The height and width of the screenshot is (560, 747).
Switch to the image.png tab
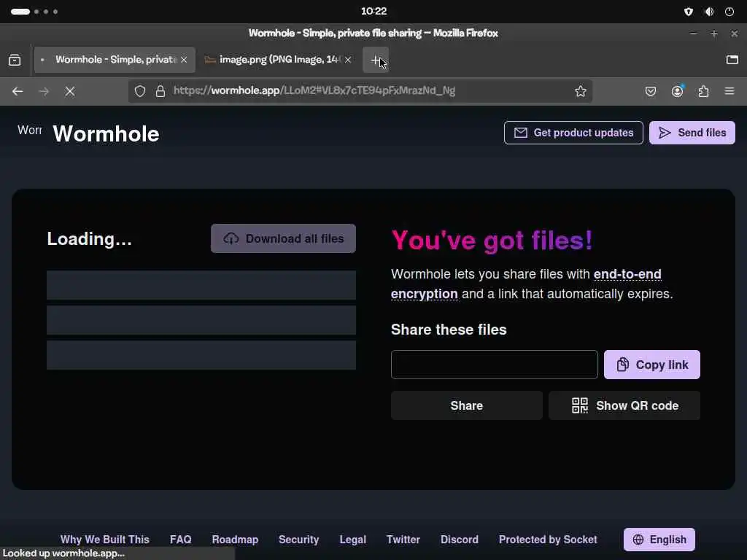(x=279, y=60)
